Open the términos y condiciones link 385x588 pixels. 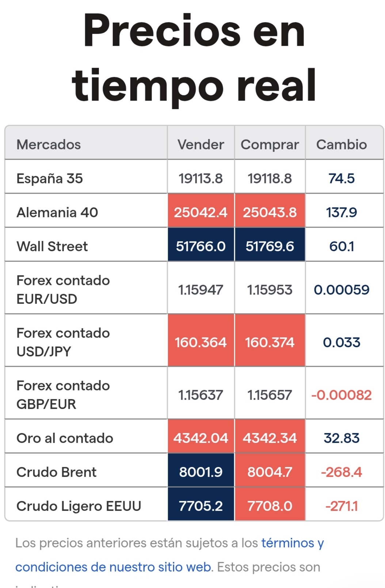(x=169, y=555)
